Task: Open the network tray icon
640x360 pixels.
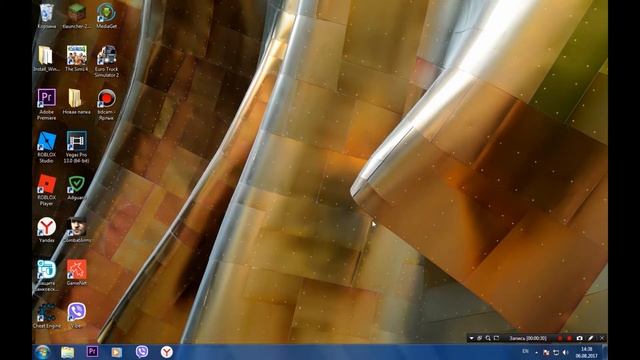Action: [x=556, y=353]
